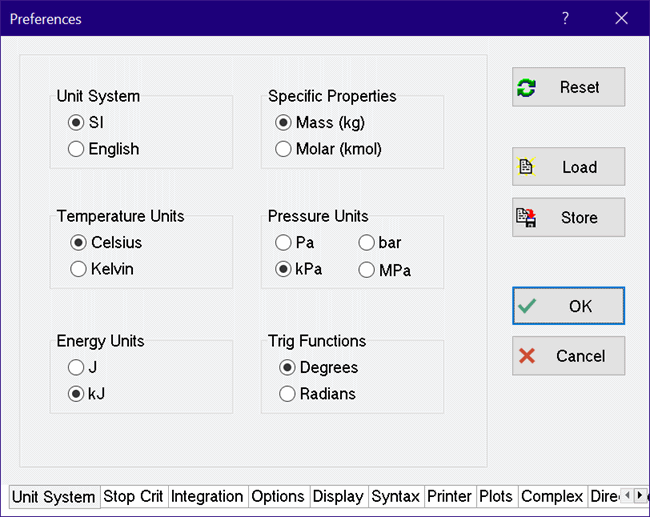This screenshot has width=650, height=517.
Task: Open the Stop Crit tab
Action: pyautogui.click(x=133, y=497)
